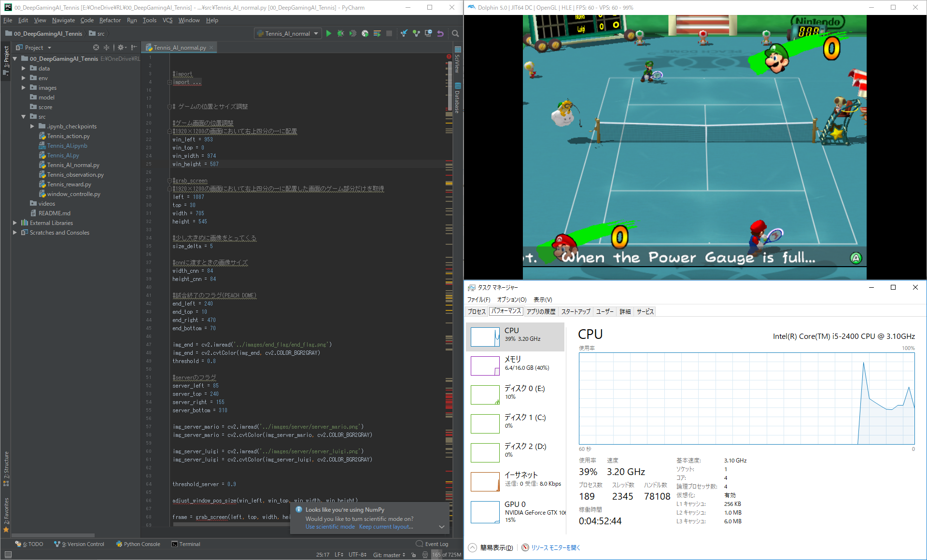The width and height of the screenshot is (927, 560).
Task: Click the red error indicator atop the editor
Action: coord(449,56)
